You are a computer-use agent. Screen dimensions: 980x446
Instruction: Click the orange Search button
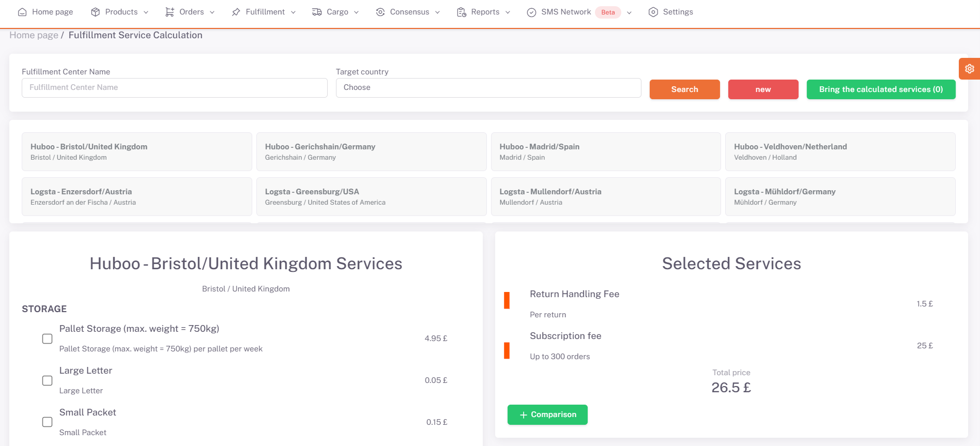point(684,89)
